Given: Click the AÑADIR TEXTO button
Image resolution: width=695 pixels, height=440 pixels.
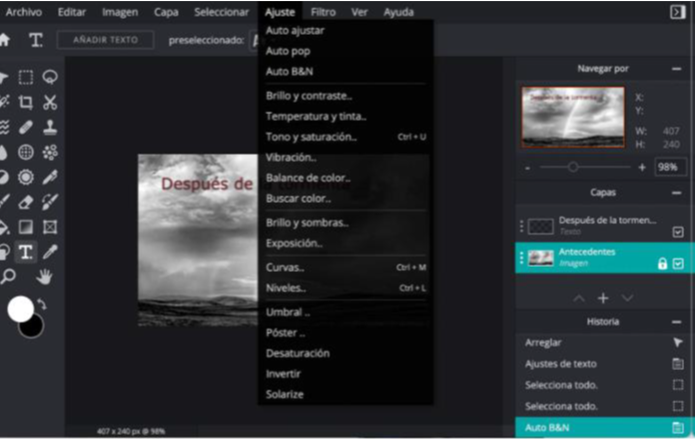Looking at the screenshot, I should [x=105, y=40].
